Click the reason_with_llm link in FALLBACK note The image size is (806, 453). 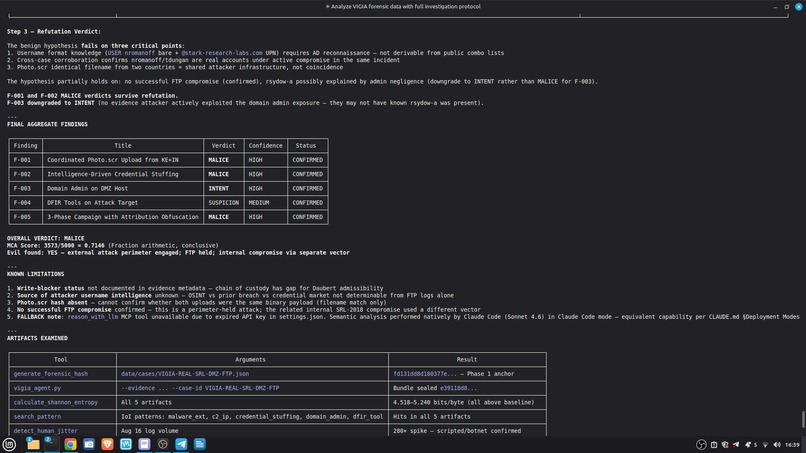coord(93,317)
